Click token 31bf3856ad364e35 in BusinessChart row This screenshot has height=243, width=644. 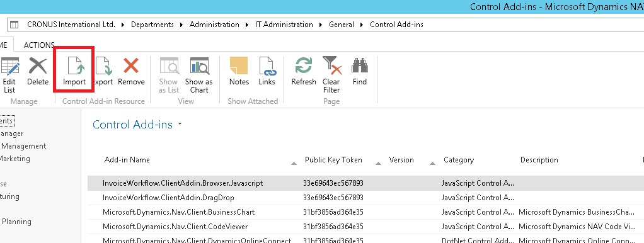click(x=333, y=212)
